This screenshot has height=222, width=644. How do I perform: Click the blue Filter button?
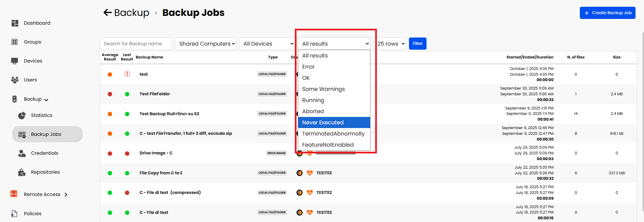(x=417, y=44)
